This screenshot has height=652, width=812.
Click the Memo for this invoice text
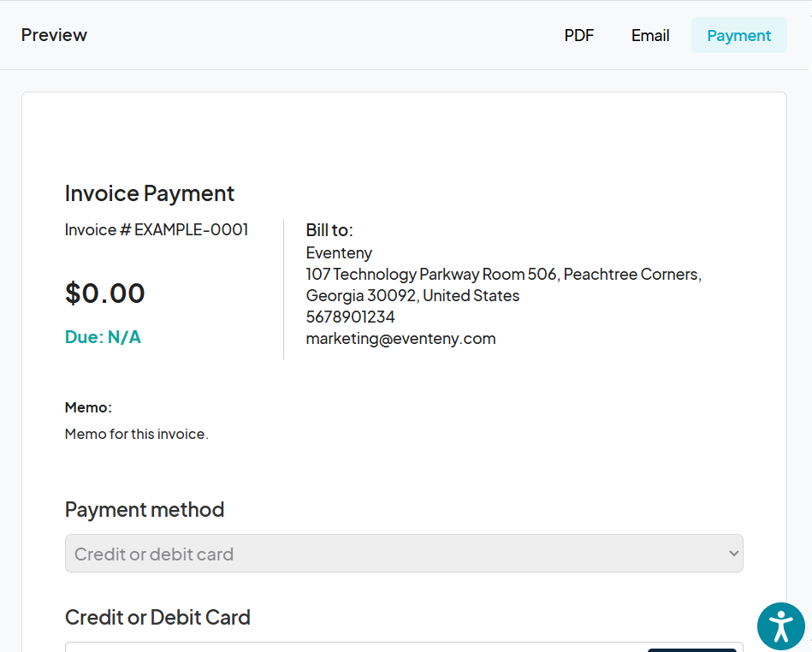tap(137, 434)
